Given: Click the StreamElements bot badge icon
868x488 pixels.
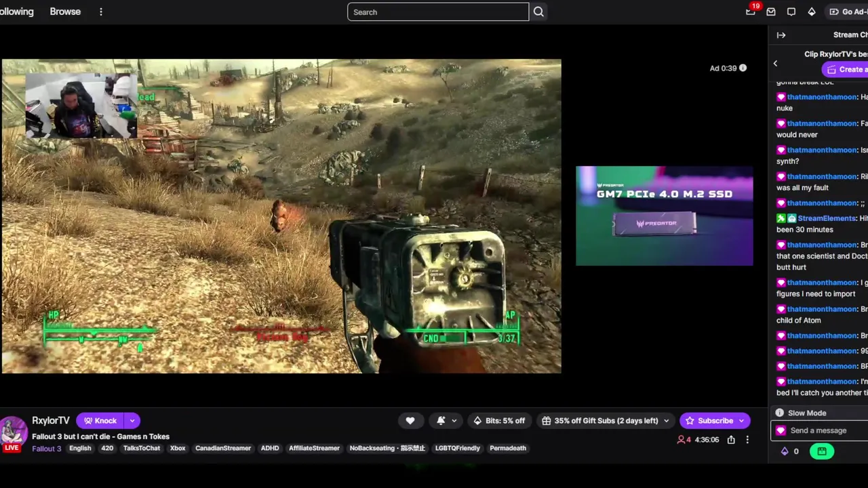Looking at the screenshot, I should 792,218.
